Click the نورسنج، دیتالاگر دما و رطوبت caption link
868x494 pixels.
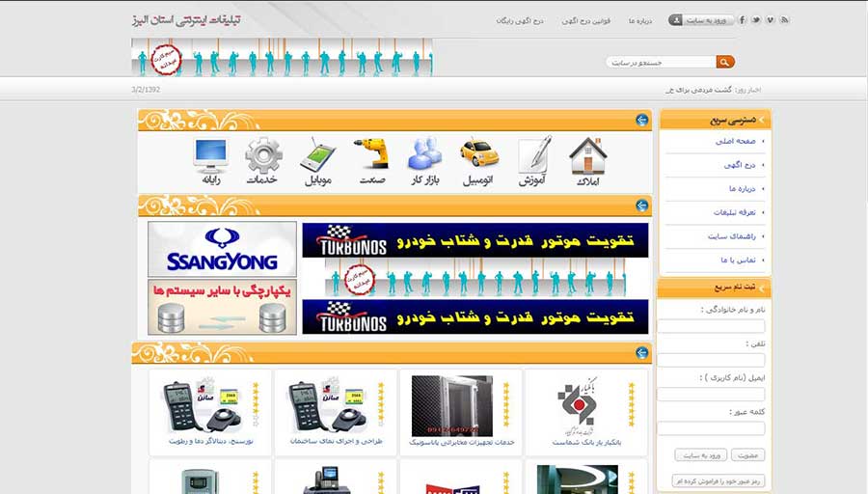point(211,441)
